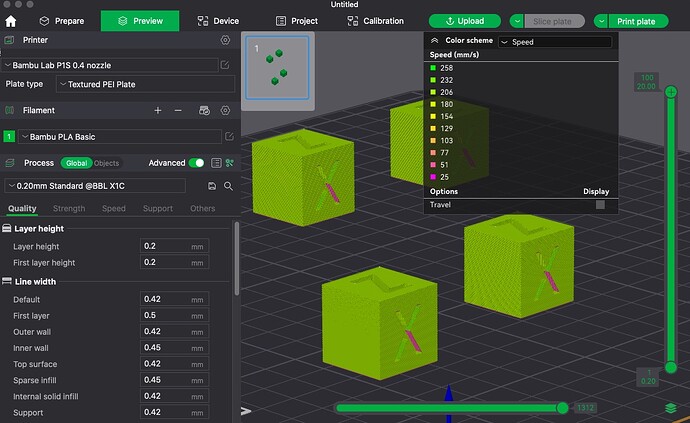Select plate 1 thumbnail

point(277,68)
